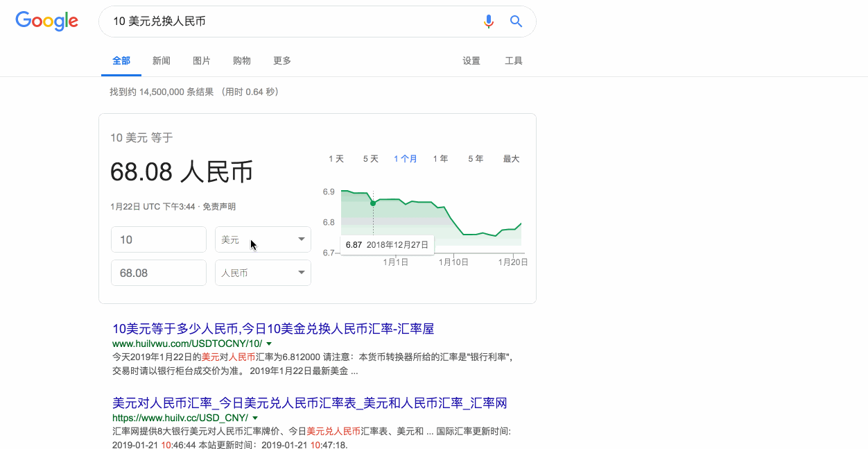Click the 10 美元 等于 label
868x449 pixels.
(141, 138)
